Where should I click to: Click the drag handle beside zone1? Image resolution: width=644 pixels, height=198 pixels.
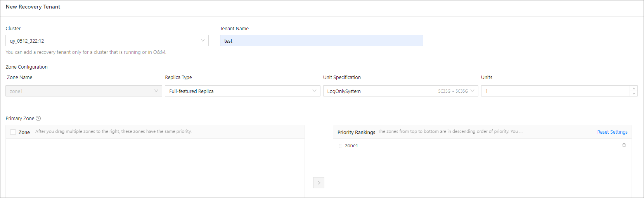point(340,146)
